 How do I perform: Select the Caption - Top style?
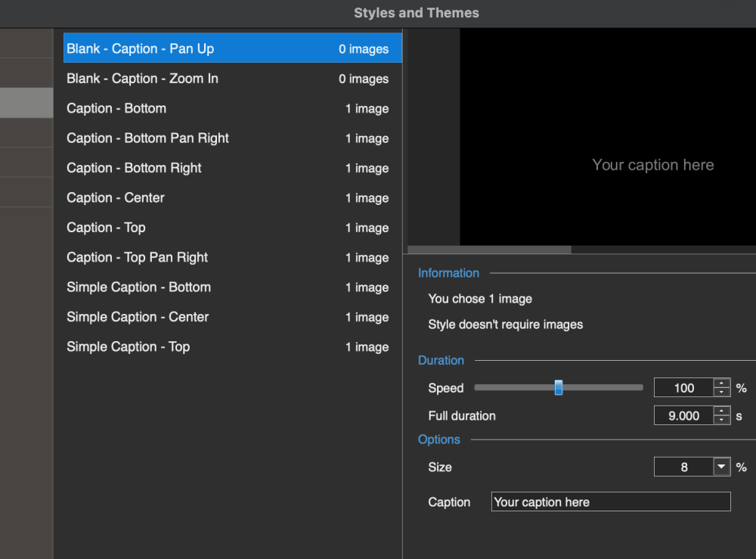click(227, 228)
